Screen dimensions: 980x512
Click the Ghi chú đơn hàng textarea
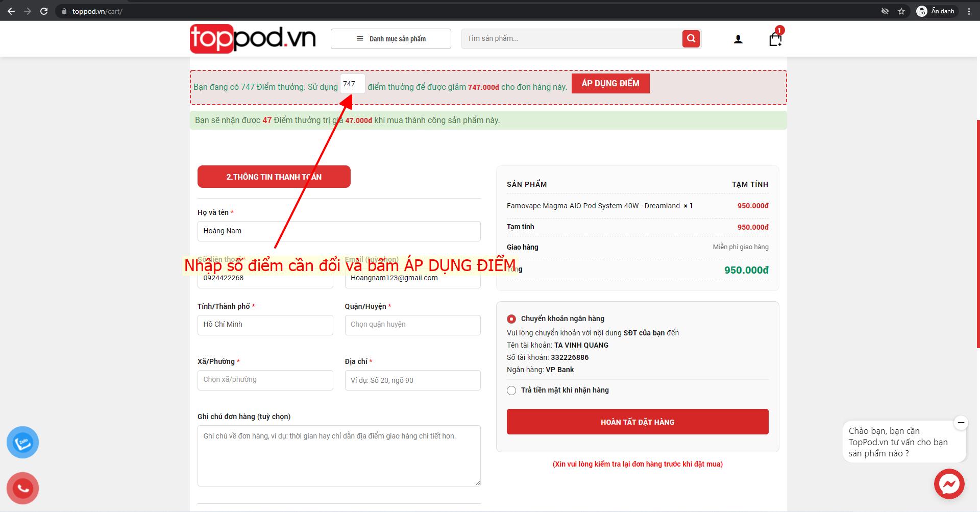(x=339, y=456)
